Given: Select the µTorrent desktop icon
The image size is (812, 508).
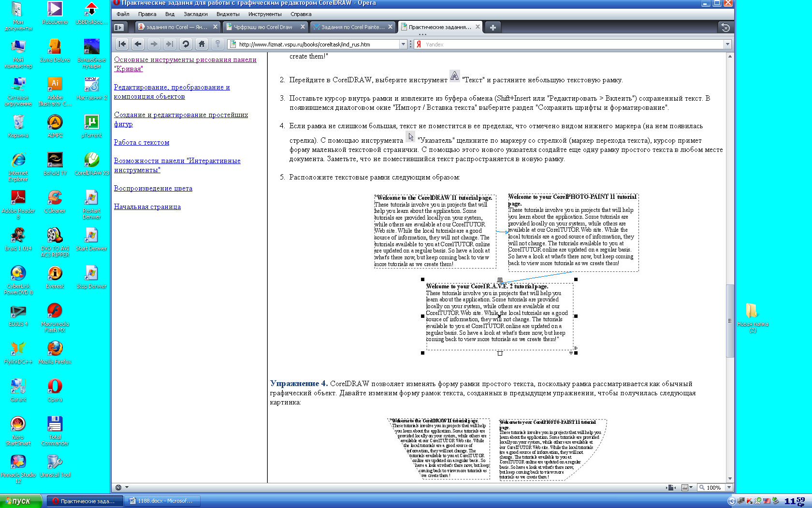Looking at the screenshot, I should coord(91,125).
